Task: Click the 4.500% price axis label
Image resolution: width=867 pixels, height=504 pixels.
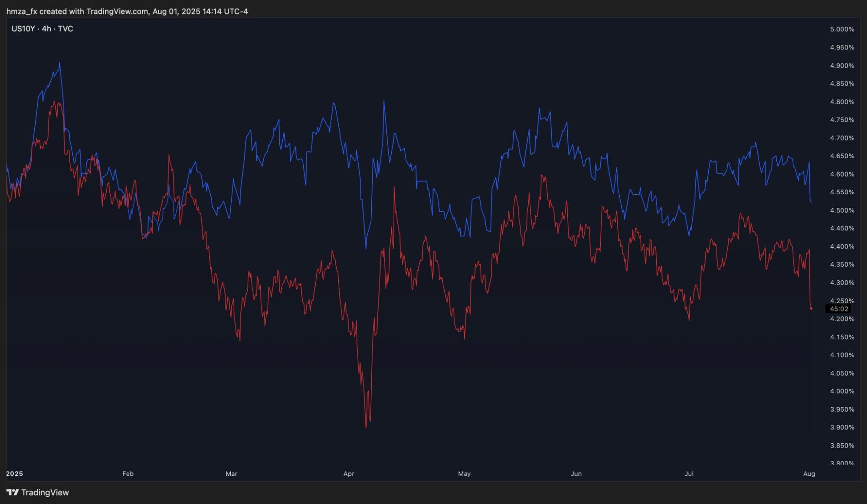Action: [x=842, y=210]
